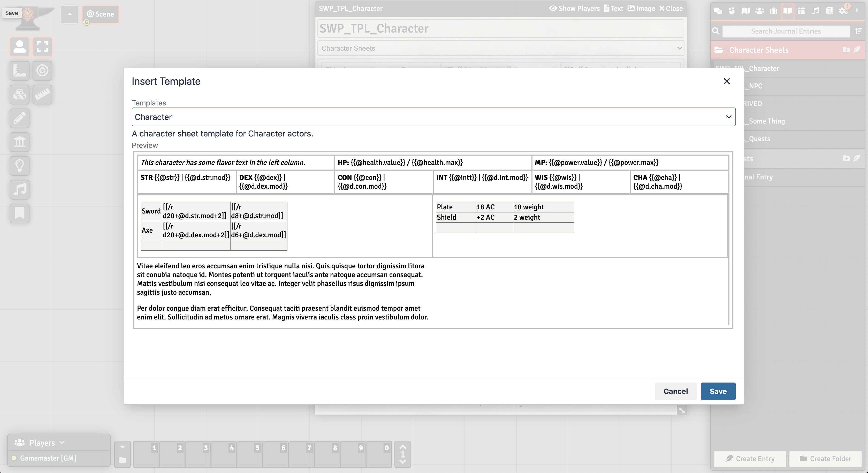Collapse the scene navigation arrow

coord(70,14)
